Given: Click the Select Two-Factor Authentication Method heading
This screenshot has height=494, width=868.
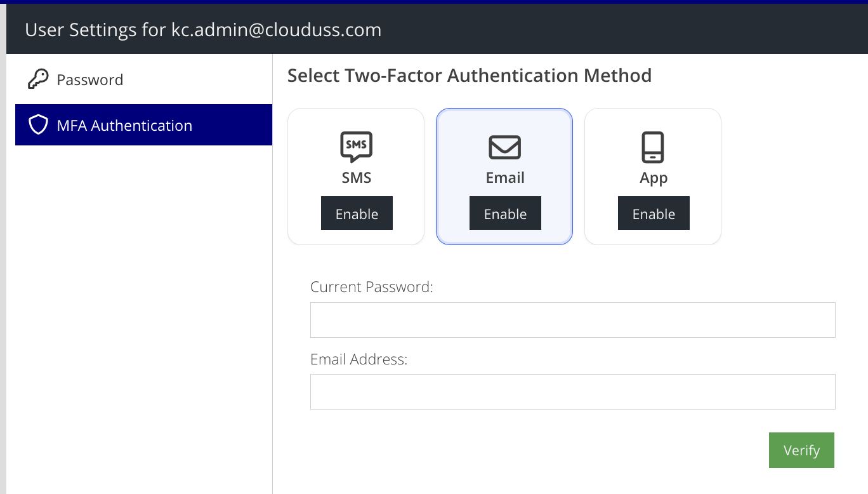Looking at the screenshot, I should point(470,76).
